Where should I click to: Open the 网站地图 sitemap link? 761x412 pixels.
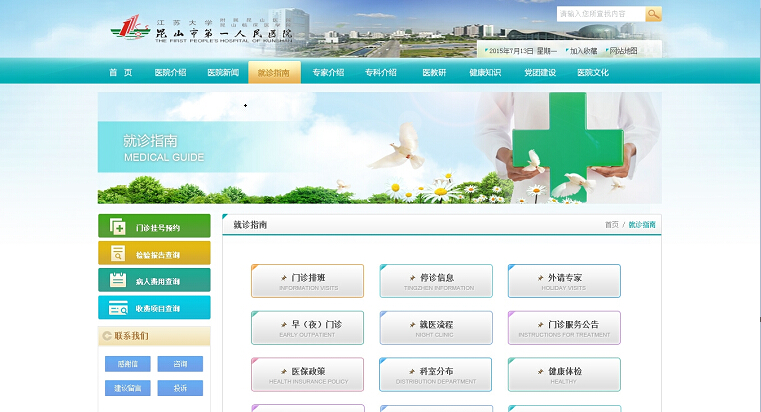623,50
